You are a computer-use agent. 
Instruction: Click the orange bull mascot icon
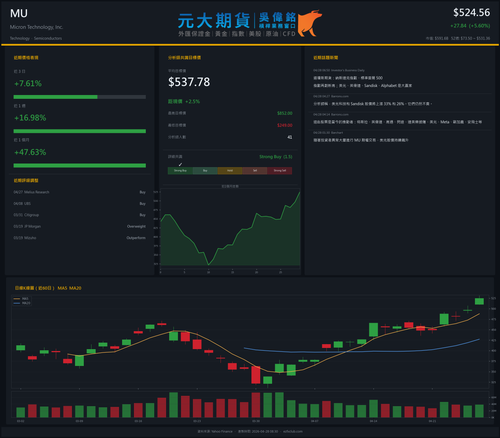click(310, 23)
